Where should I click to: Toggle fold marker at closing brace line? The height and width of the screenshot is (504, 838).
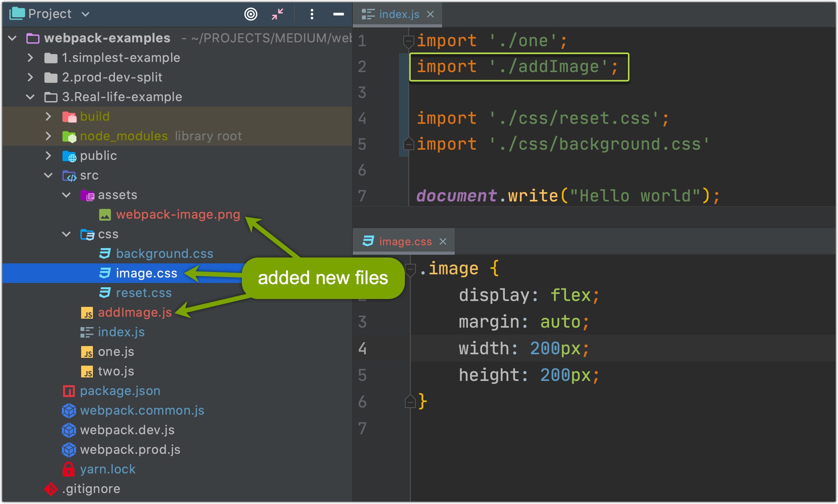coord(410,402)
